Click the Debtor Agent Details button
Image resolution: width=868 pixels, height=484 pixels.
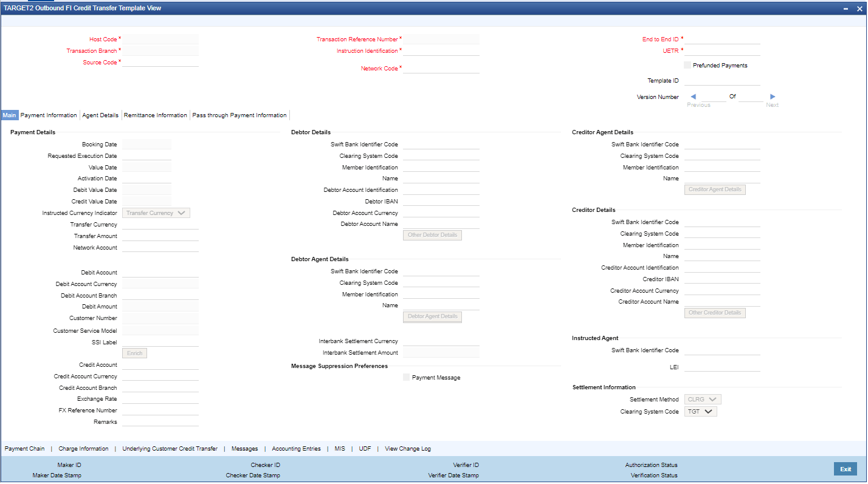pyautogui.click(x=432, y=316)
